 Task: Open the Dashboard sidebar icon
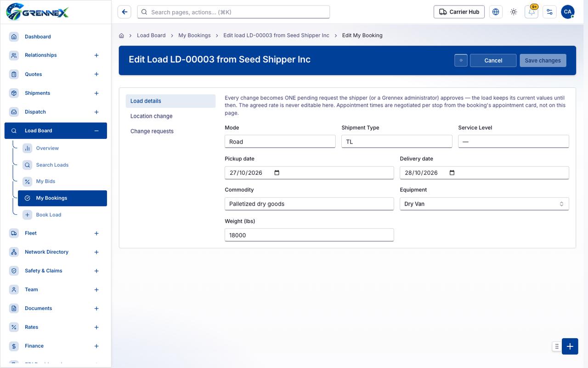pos(14,36)
